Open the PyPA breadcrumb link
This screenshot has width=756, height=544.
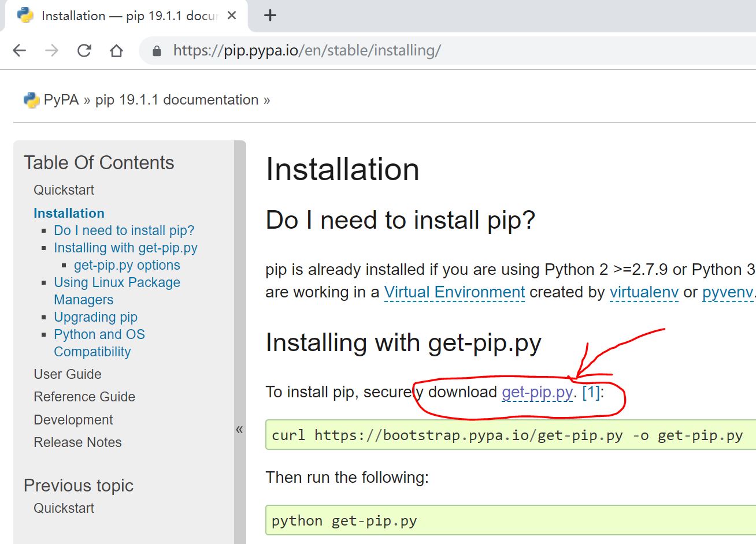click(61, 100)
